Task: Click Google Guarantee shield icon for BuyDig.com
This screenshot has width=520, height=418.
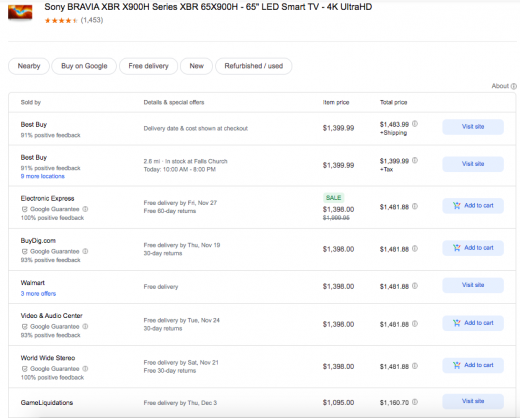Action: (x=24, y=251)
